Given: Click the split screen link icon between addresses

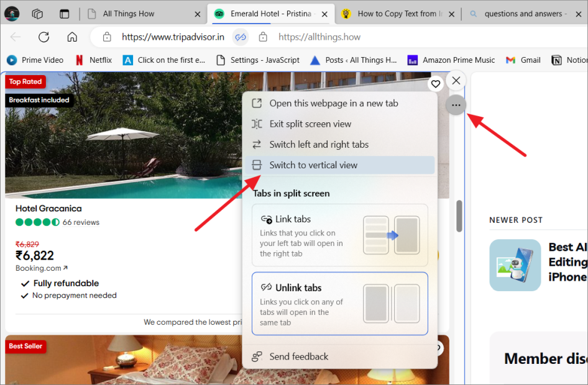Looking at the screenshot, I should point(241,37).
